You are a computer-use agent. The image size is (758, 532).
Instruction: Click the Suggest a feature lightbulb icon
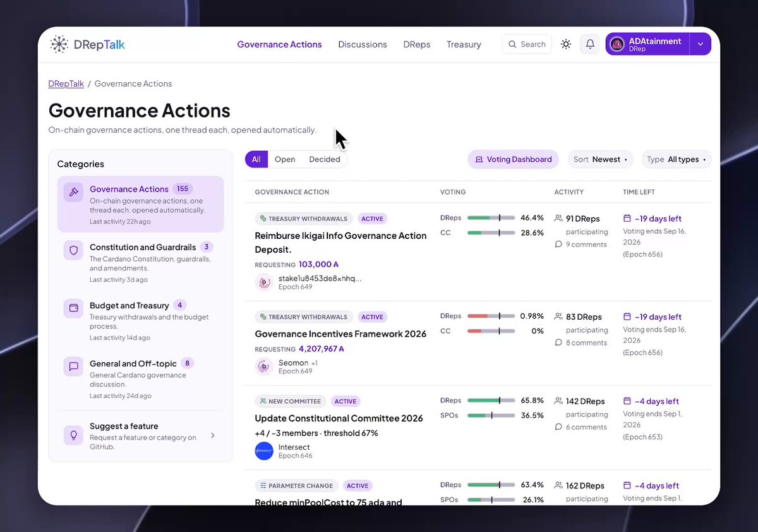(x=73, y=435)
